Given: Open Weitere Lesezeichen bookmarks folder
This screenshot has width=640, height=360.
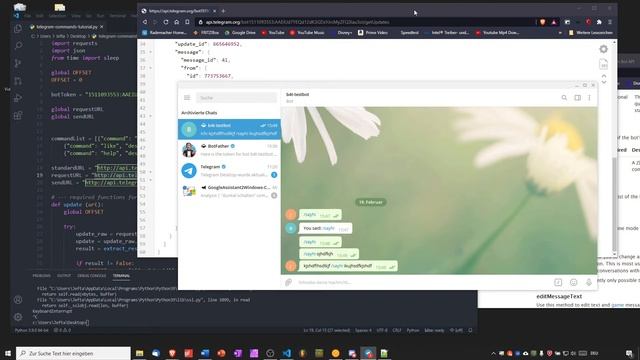Looking at the screenshot, I should click(x=590, y=32).
